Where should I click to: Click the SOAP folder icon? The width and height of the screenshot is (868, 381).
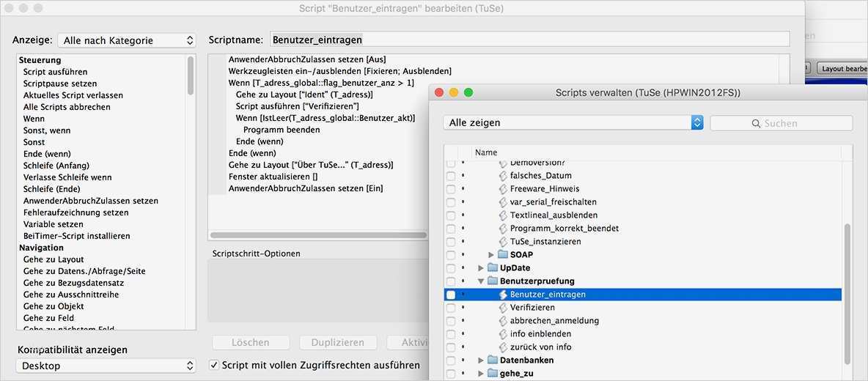[x=503, y=254]
